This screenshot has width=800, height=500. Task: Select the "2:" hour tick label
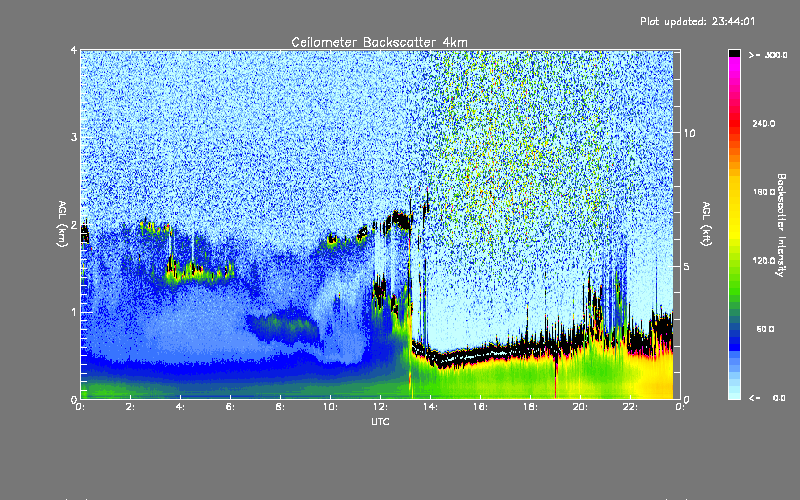click(130, 407)
